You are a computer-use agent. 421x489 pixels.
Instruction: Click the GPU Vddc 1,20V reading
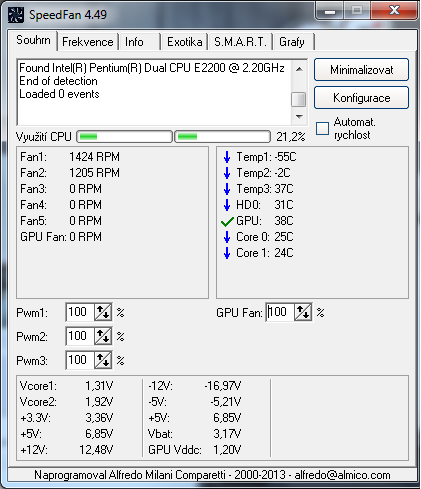point(194,450)
